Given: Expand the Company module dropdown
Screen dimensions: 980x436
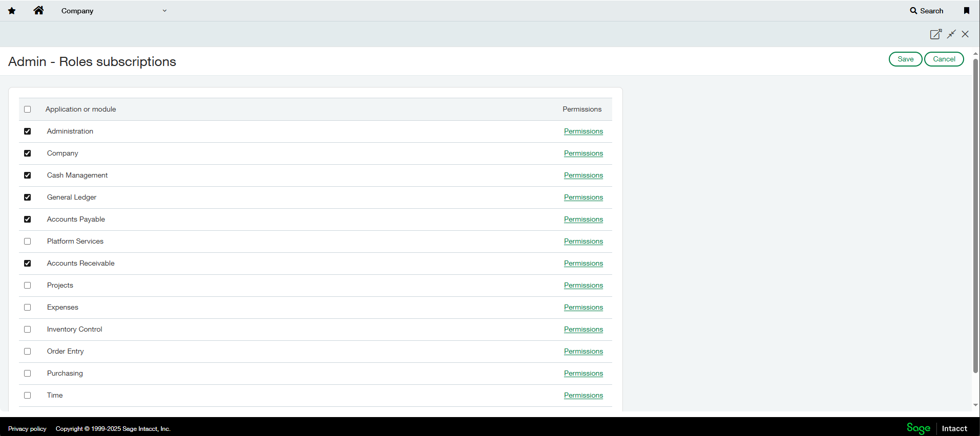Looking at the screenshot, I should 164,11.
